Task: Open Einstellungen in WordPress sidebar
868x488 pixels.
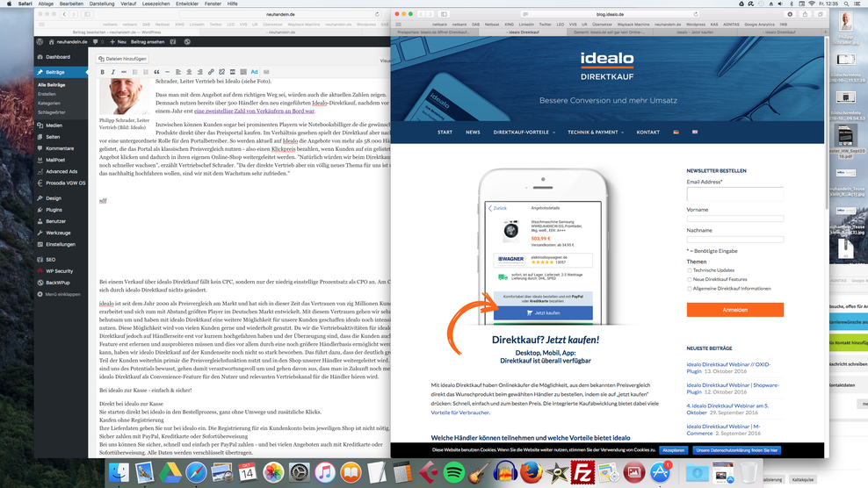Action: tap(61, 244)
